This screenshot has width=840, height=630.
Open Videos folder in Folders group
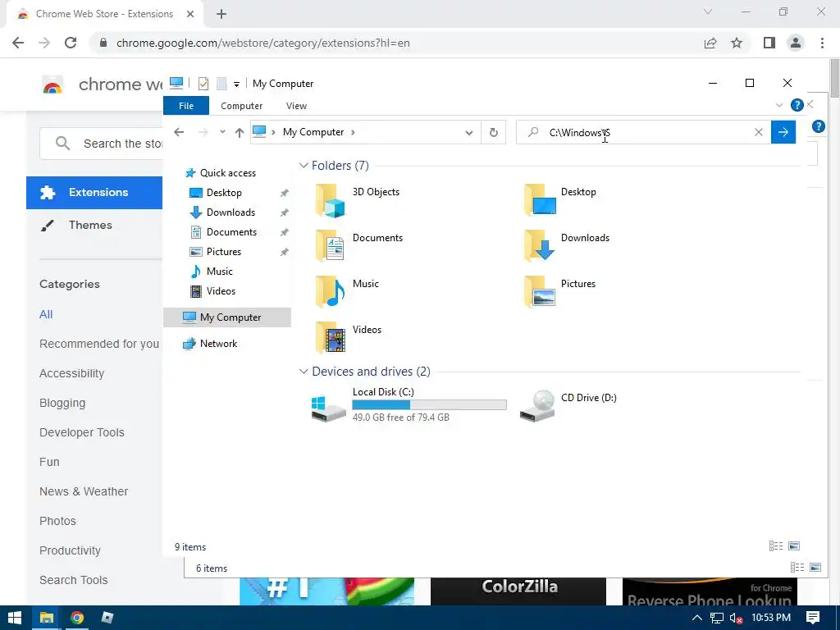pos(348,338)
